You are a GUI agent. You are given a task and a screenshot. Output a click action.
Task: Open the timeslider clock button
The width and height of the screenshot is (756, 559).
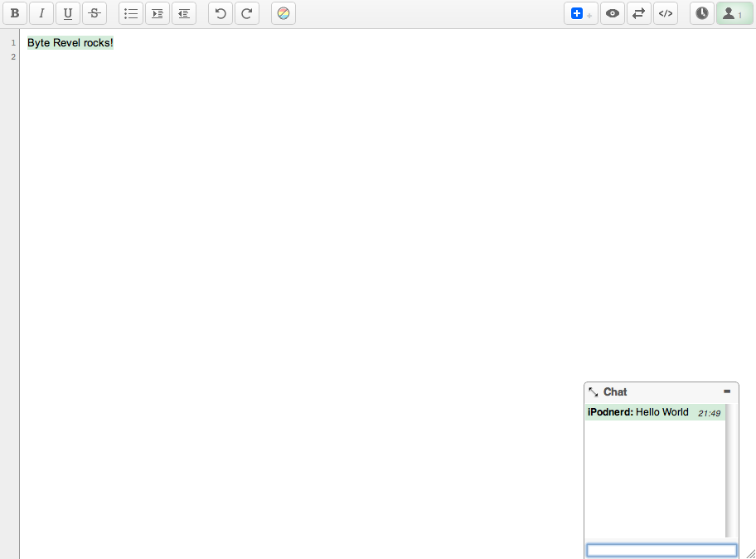pos(702,13)
